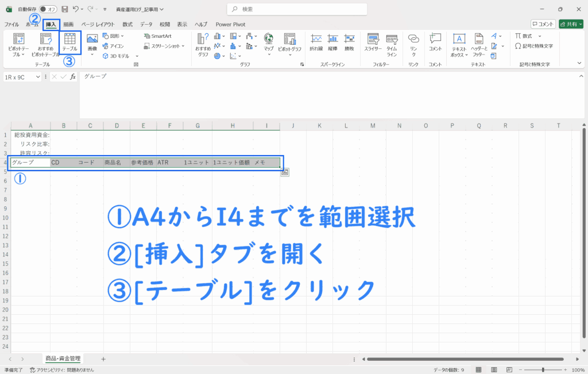The width and height of the screenshot is (588, 374).
Task: Click the テーブル (Table) button
Action: pos(69,43)
